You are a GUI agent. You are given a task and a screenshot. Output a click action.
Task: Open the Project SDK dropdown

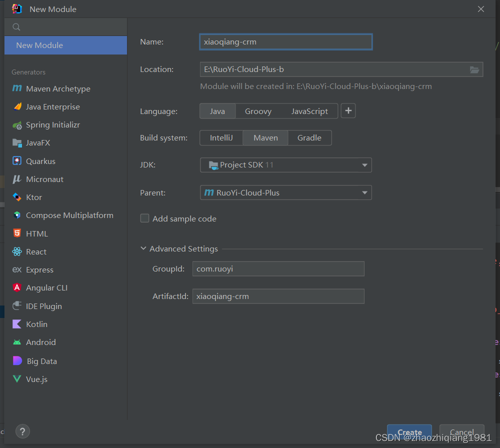point(285,164)
